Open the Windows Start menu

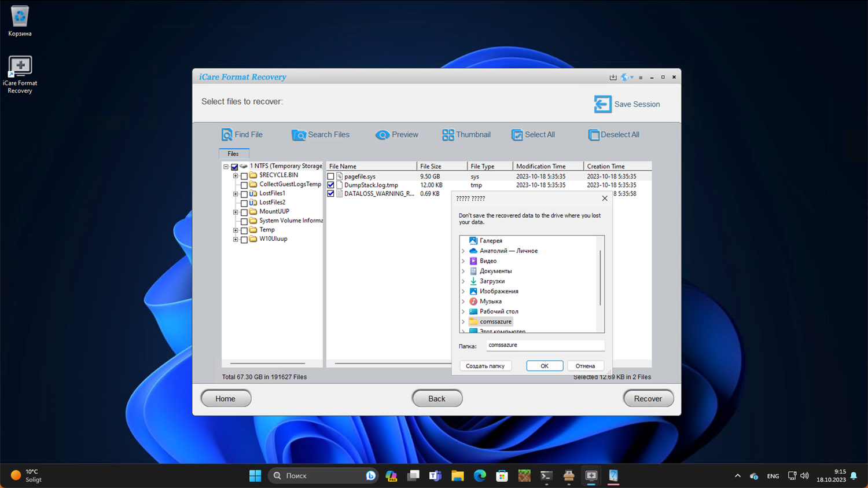point(255,476)
